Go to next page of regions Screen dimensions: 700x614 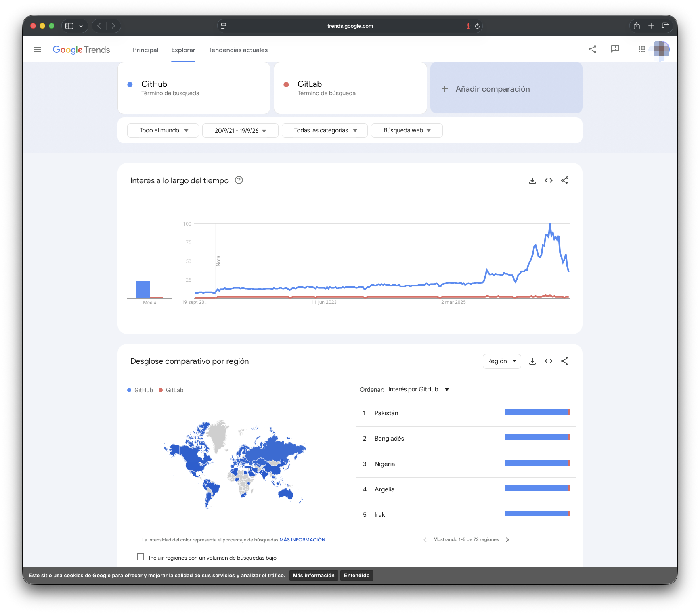point(507,540)
